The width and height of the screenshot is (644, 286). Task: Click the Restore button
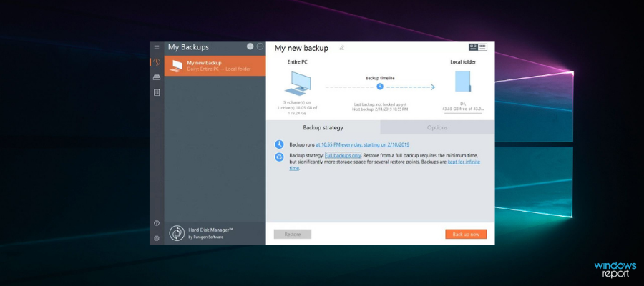click(x=293, y=235)
